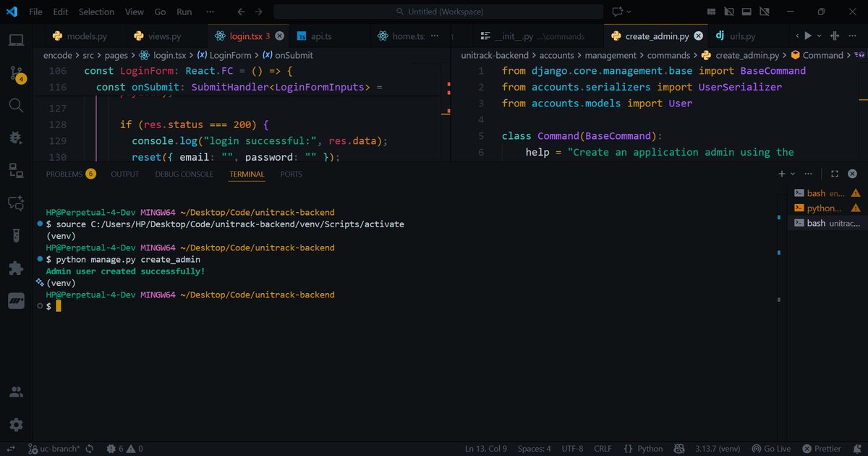The height and width of the screenshot is (456, 868).
Task: Open Run and Debug view
Action: point(16,138)
